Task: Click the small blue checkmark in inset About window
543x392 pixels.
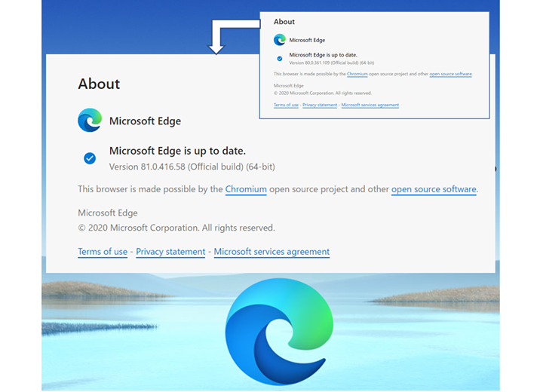Action: click(x=280, y=59)
